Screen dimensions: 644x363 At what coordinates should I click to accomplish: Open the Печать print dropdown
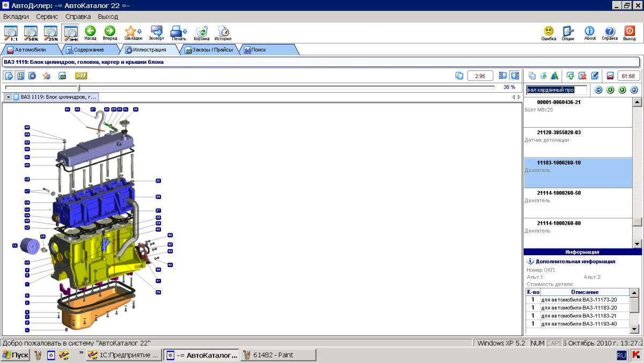click(179, 33)
